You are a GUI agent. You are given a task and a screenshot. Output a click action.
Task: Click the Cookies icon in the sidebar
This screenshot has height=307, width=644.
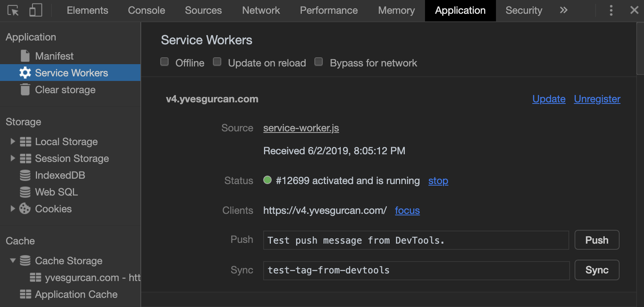point(25,209)
